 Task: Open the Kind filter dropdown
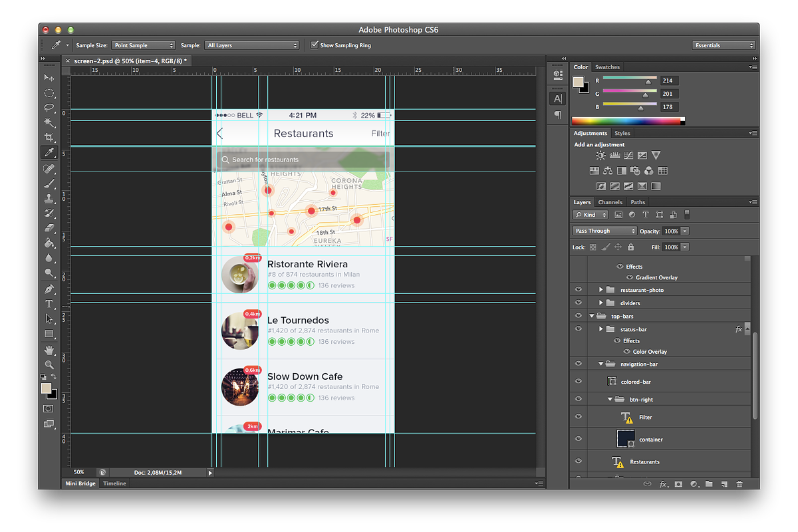pos(591,215)
